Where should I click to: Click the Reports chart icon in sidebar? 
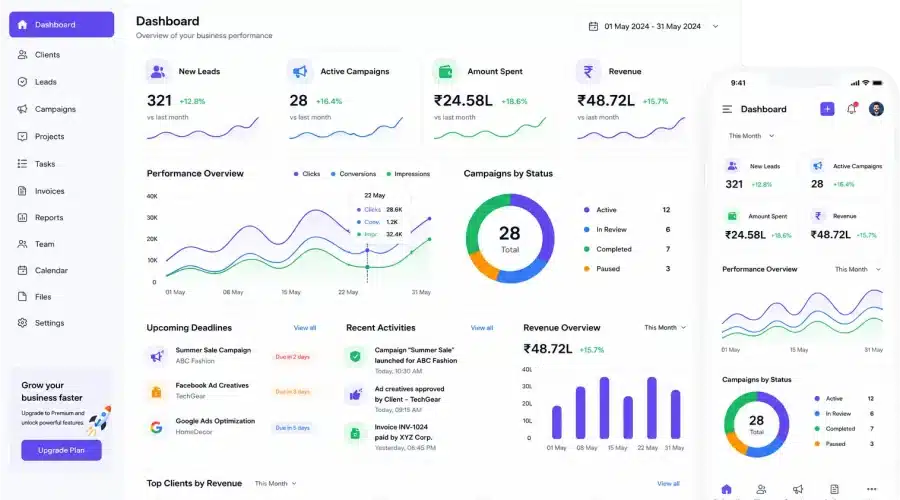click(x=22, y=218)
